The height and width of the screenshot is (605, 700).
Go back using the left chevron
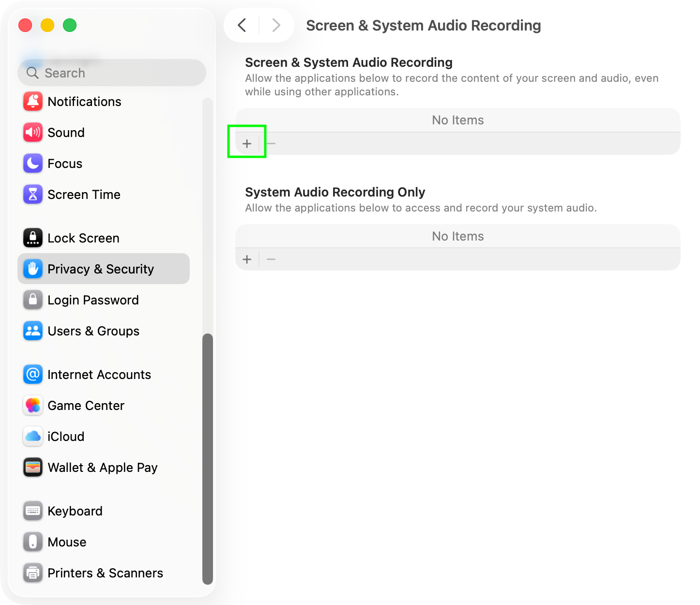[x=242, y=25]
